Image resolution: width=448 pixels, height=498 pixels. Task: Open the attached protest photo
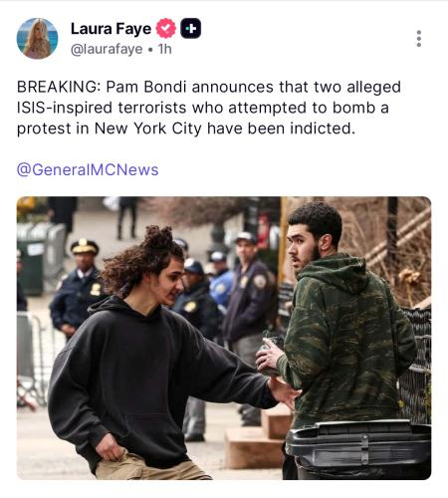[224, 338]
